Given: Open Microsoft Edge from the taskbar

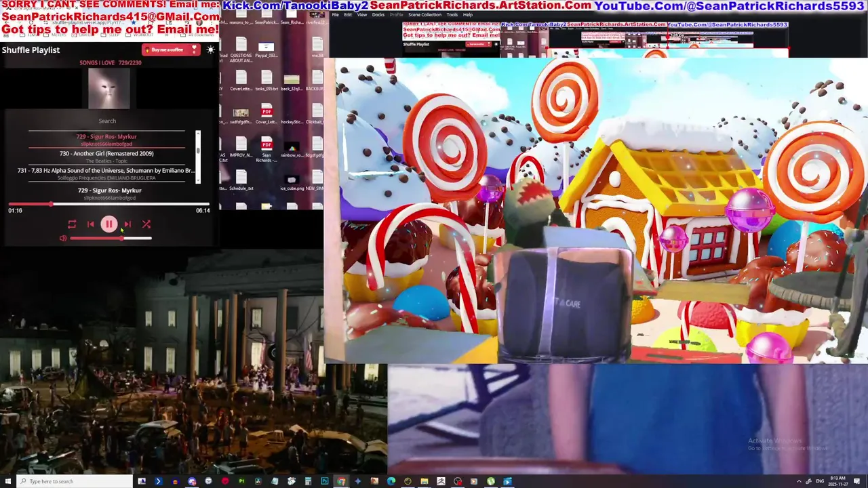Looking at the screenshot, I should tap(391, 481).
